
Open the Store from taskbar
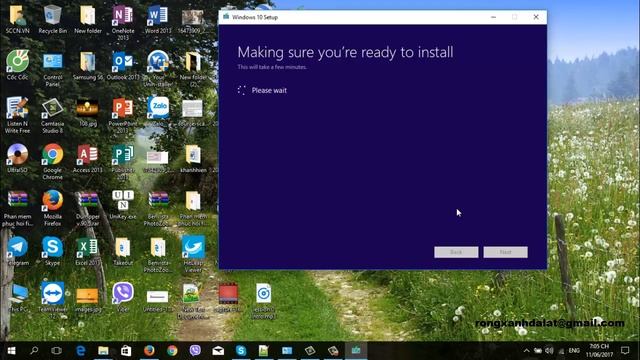pyautogui.click(x=126, y=351)
